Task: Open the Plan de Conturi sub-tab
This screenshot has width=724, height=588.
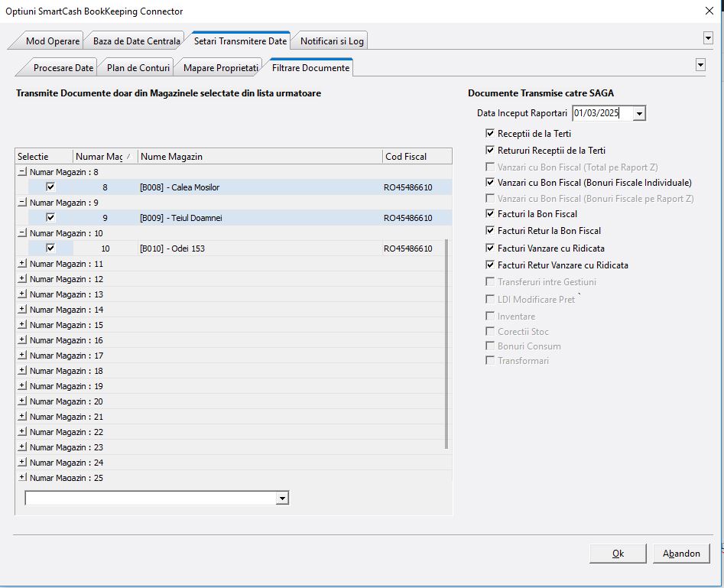Action: [x=138, y=68]
